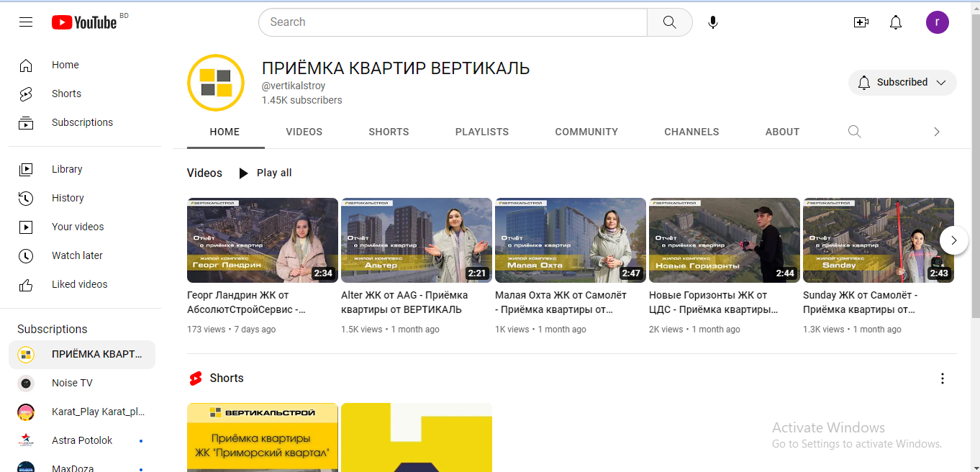Click the Home sidebar icon
The height and width of the screenshot is (472, 980).
[x=26, y=65]
